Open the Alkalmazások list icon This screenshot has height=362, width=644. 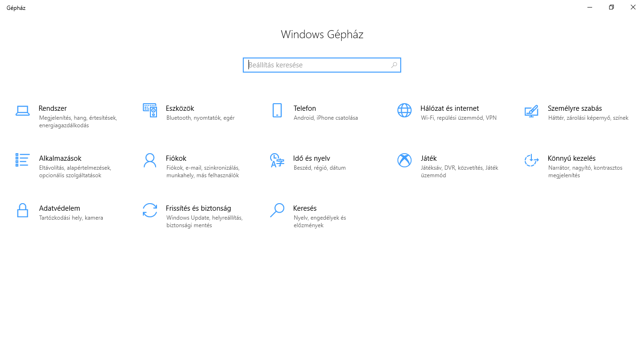22,160
